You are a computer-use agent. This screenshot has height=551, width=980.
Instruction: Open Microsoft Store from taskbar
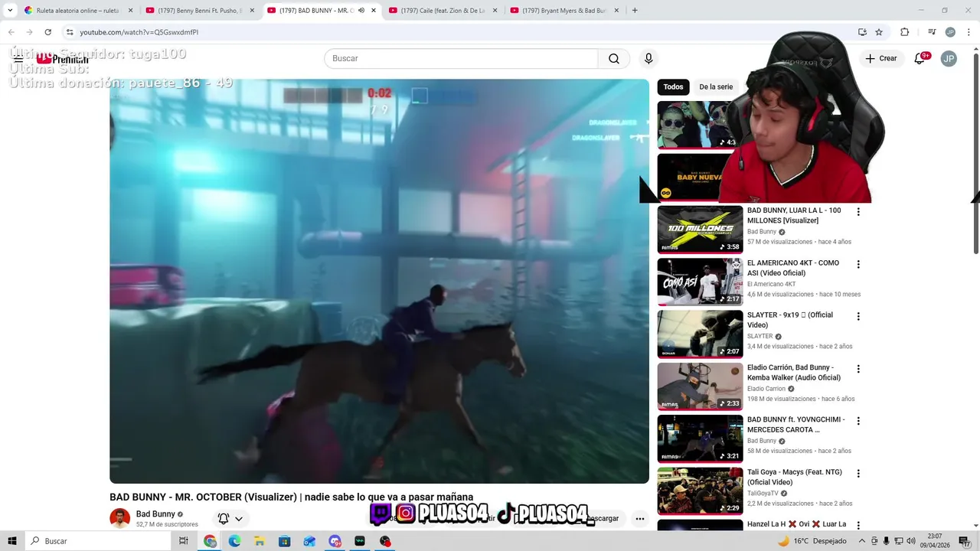click(x=285, y=541)
